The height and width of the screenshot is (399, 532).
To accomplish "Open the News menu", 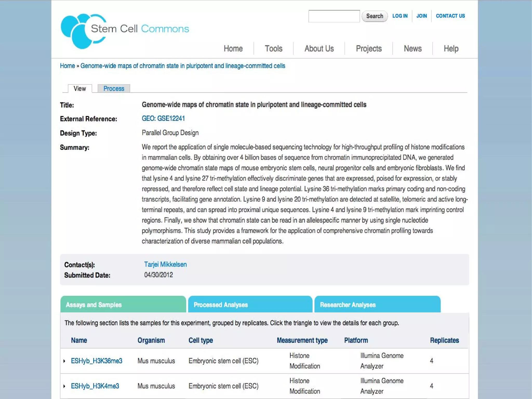I will point(413,49).
